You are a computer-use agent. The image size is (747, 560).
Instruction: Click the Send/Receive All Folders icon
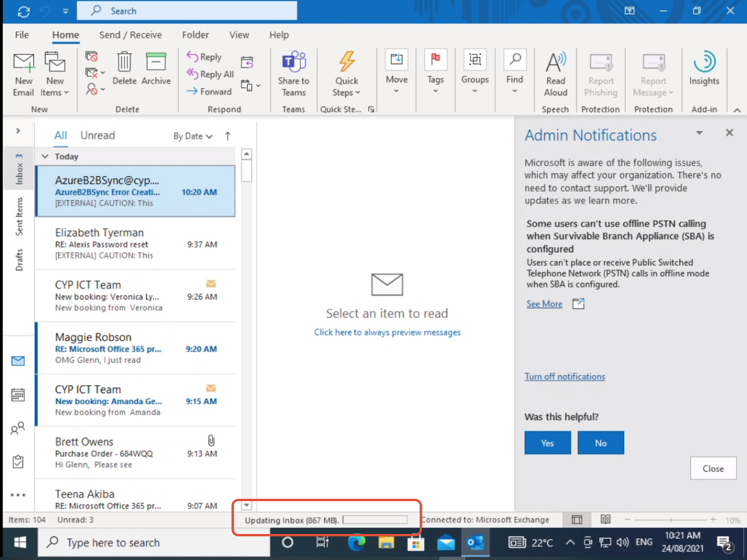coord(24,11)
